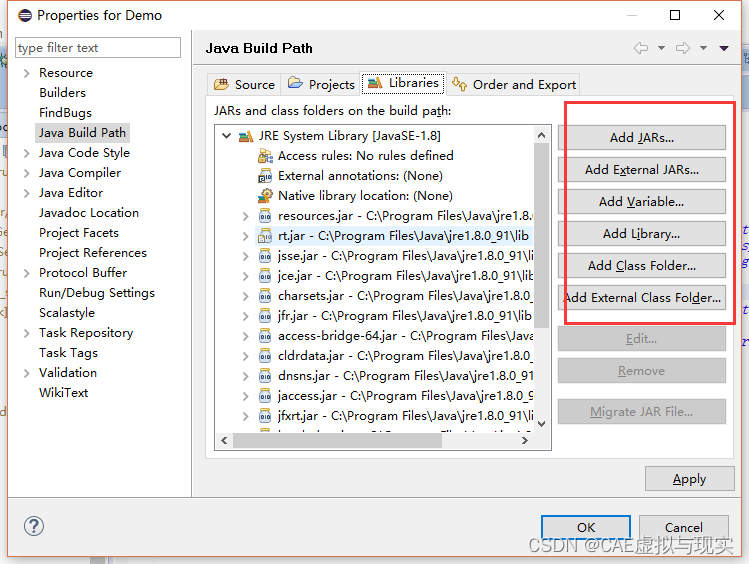
Task: Open the Order and Export tab
Action: 514,85
